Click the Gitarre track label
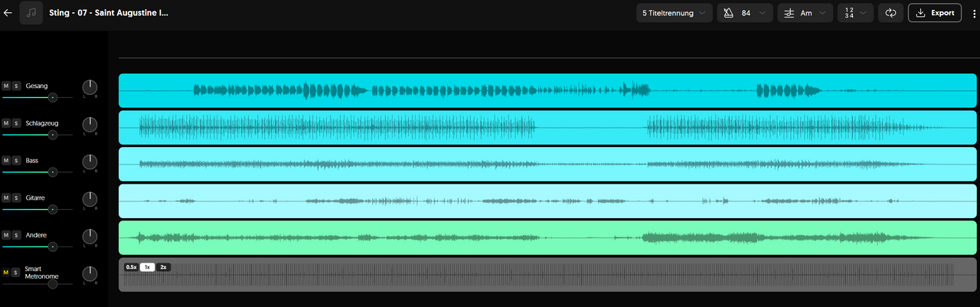 click(35, 198)
